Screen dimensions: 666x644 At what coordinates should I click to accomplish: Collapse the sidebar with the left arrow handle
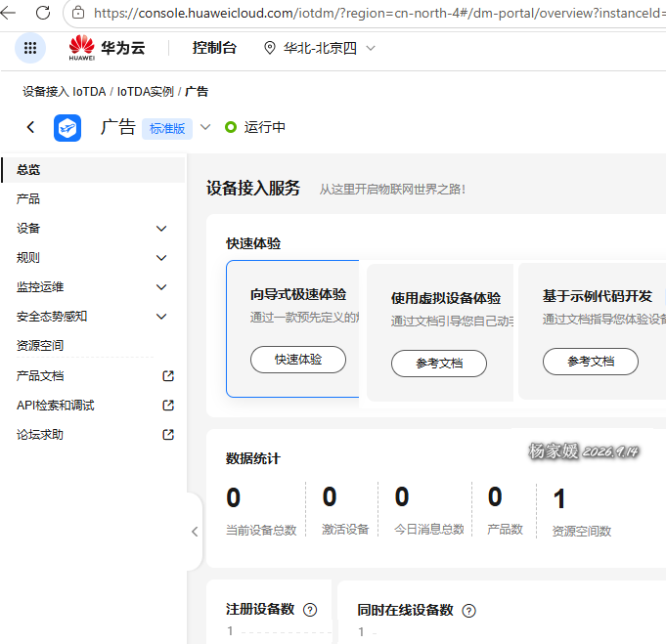tap(195, 532)
